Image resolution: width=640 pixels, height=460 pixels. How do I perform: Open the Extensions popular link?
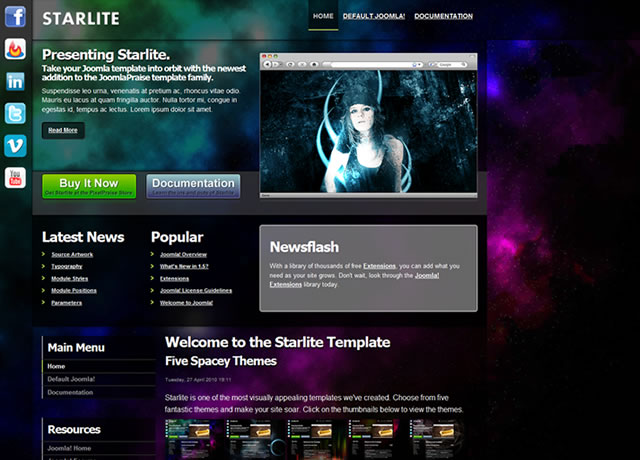click(x=174, y=278)
